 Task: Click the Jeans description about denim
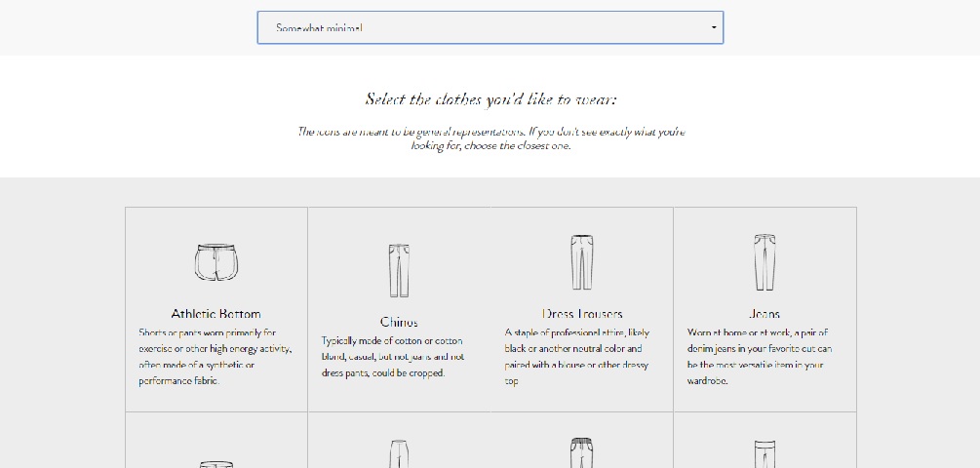click(760, 357)
